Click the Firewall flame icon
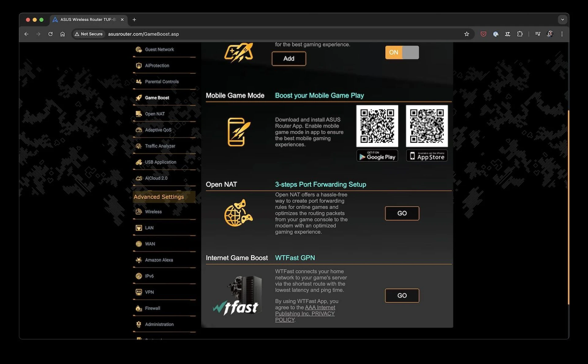 click(139, 308)
